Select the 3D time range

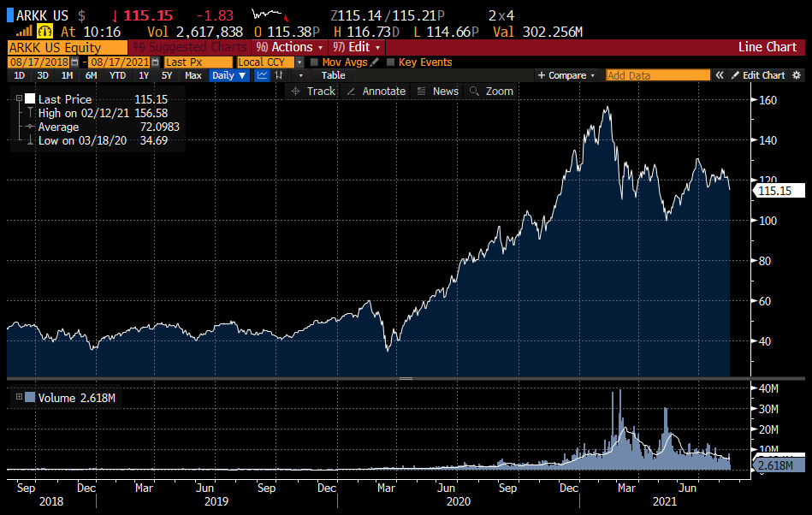(x=43, y=75)
